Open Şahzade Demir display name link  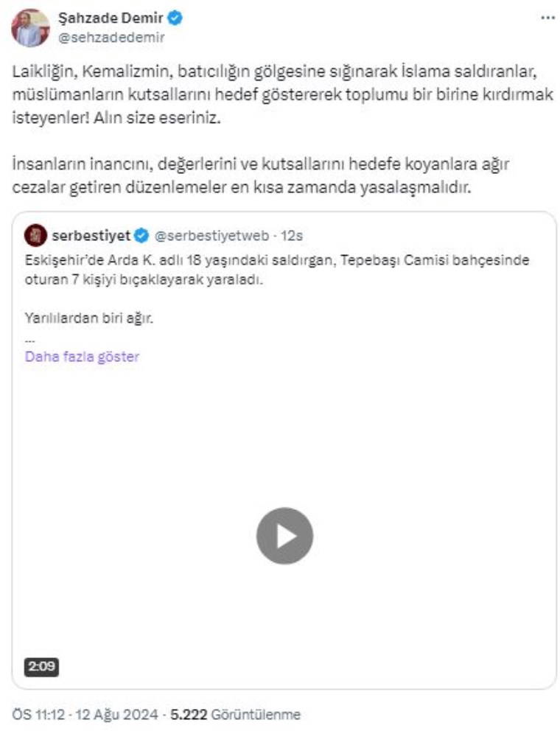(x=111, y=18)
